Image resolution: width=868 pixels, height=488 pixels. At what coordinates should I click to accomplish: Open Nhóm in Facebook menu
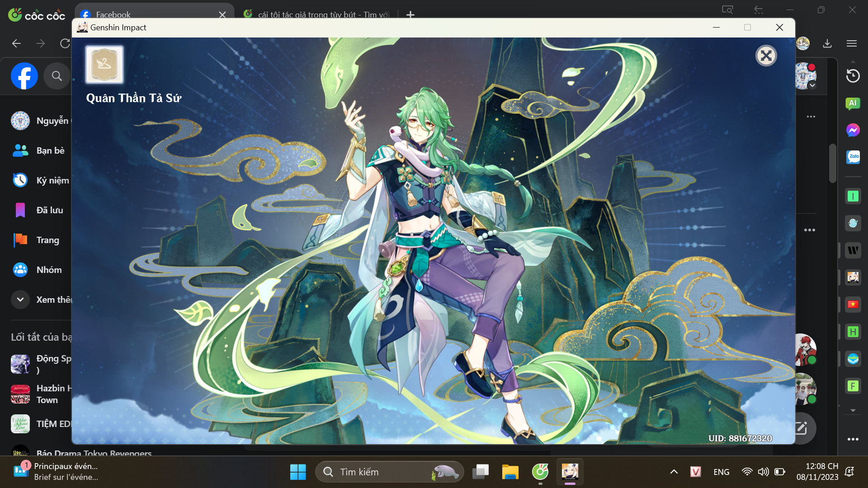click(x=41, y=270)
